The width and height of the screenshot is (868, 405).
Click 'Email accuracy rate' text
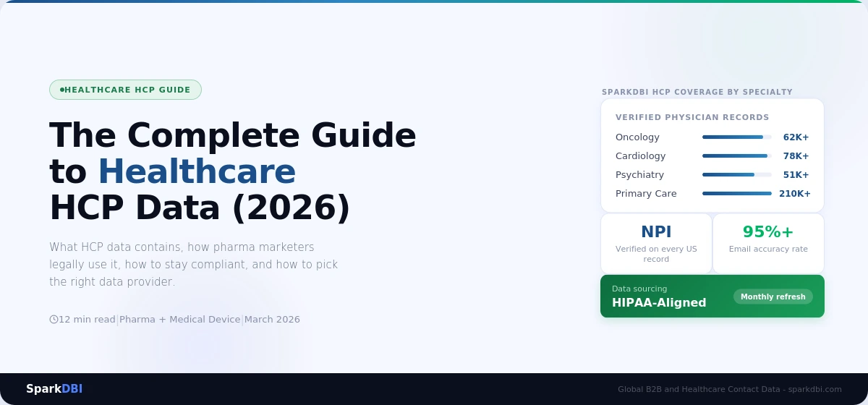[768, 250]
